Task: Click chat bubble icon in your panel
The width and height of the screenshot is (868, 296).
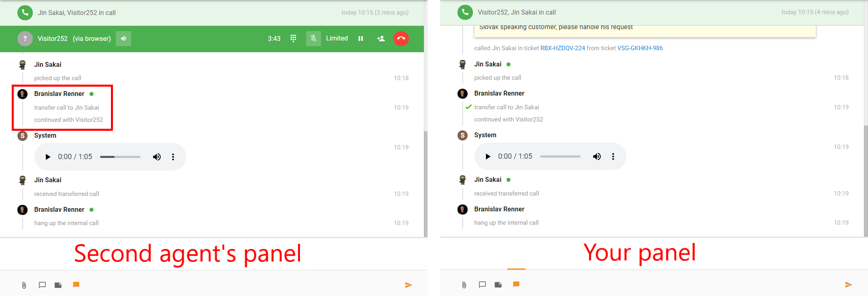Action: (x=482, y=285)
